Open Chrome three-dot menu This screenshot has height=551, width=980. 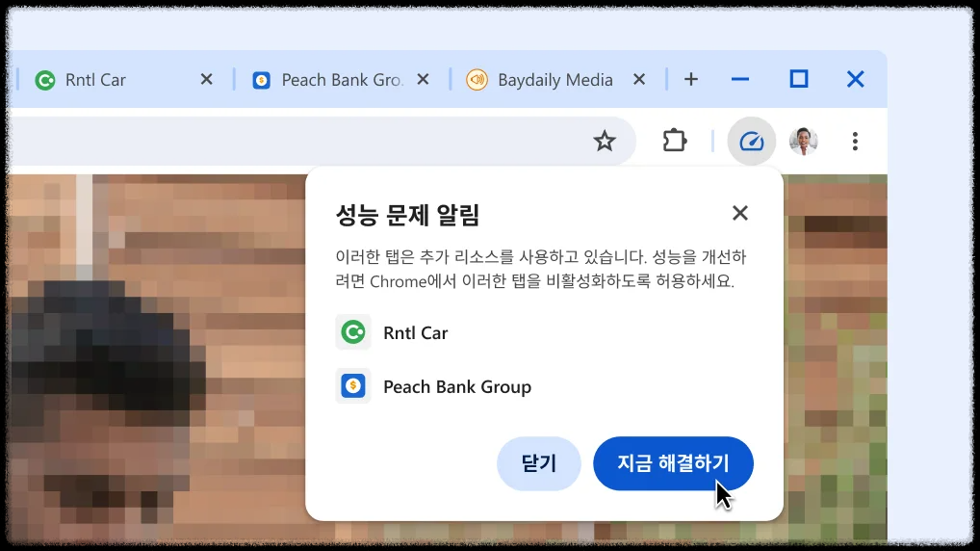tap(855, 142)
